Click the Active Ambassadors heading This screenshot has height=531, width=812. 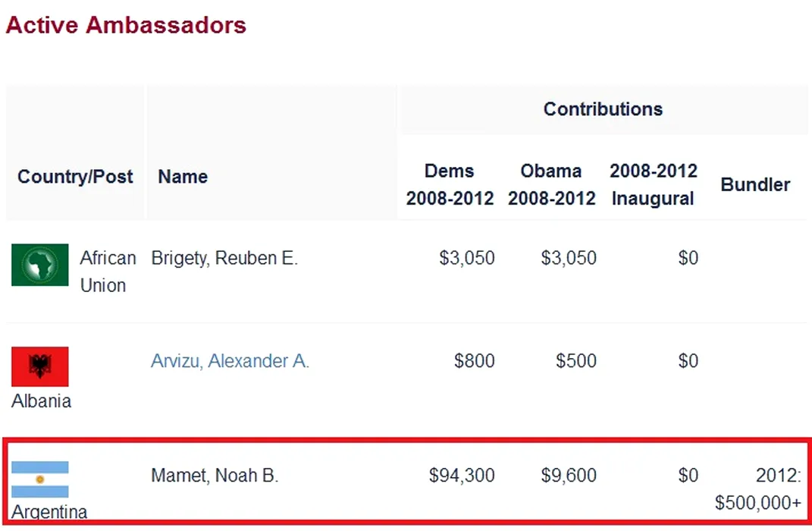pyautogui.click(x=126, y=25)
